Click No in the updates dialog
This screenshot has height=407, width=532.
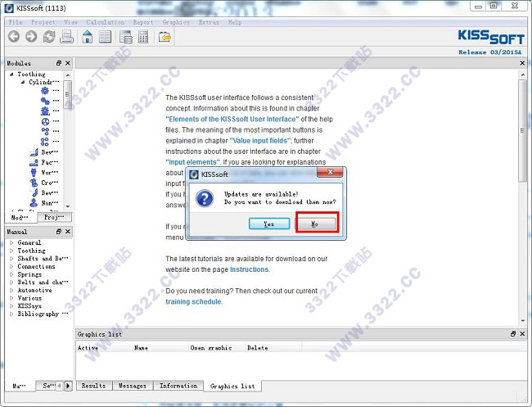317,224
